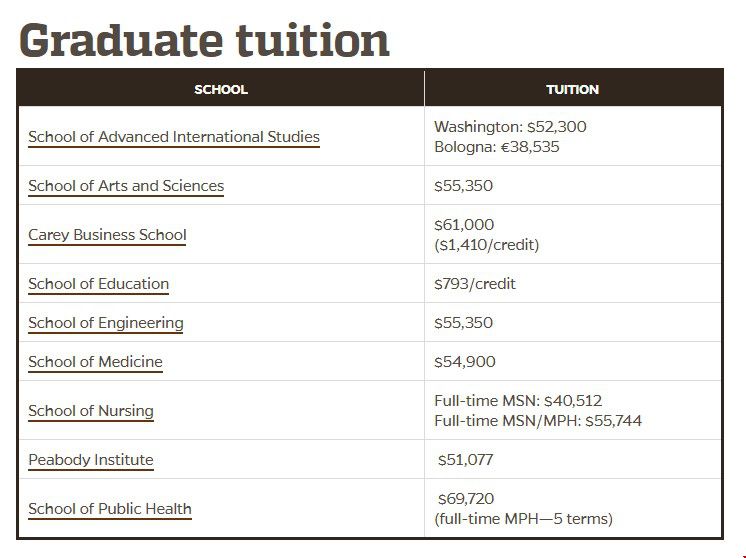746x558 pixels.
Task: Open the School of Public Health link
Action: coord(110,509)
